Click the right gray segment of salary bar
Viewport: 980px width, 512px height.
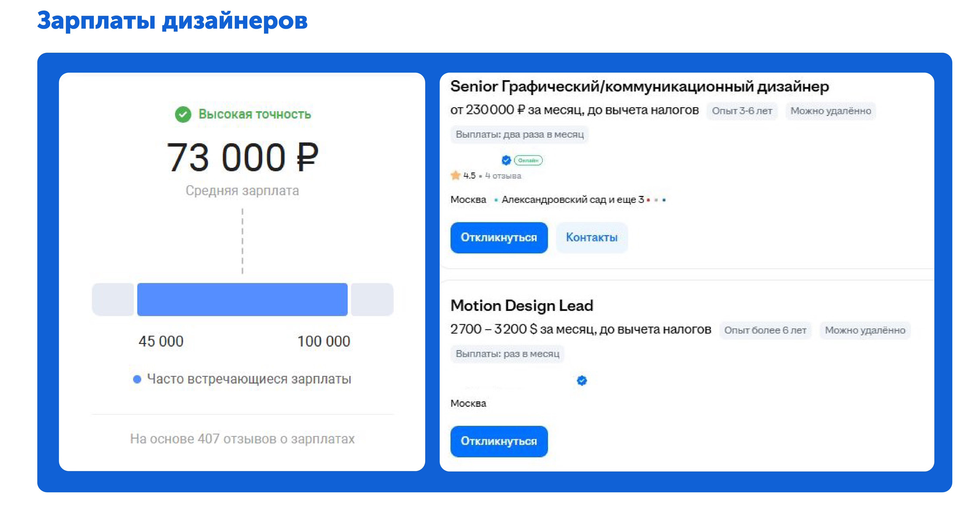pyautogui.click(x=372, y=299)
